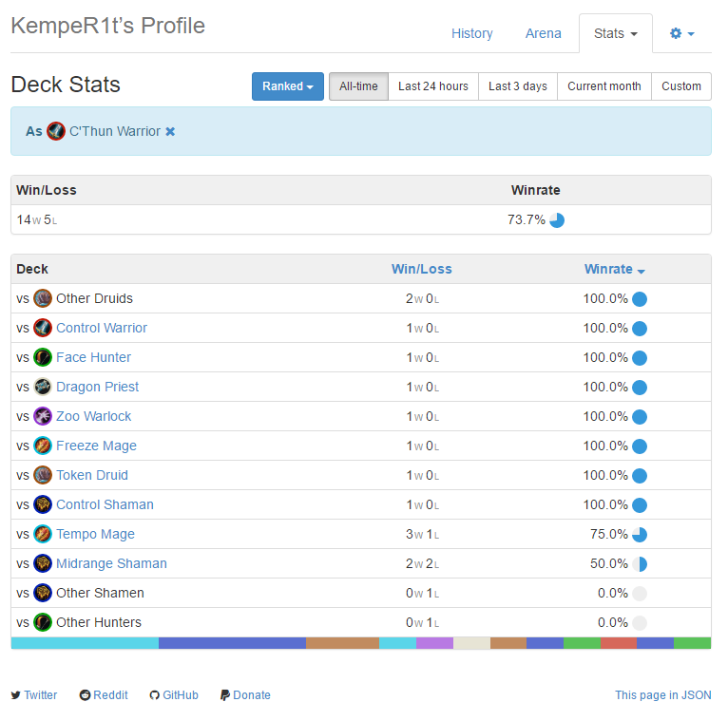Click the first cyan segment of distribution bar
Screen dimensions: 728x721
coord(85,643)
